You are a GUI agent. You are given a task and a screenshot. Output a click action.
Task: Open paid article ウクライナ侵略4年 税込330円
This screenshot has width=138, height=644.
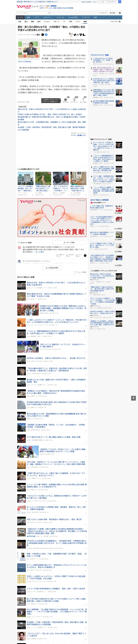[x=102, y=245]
